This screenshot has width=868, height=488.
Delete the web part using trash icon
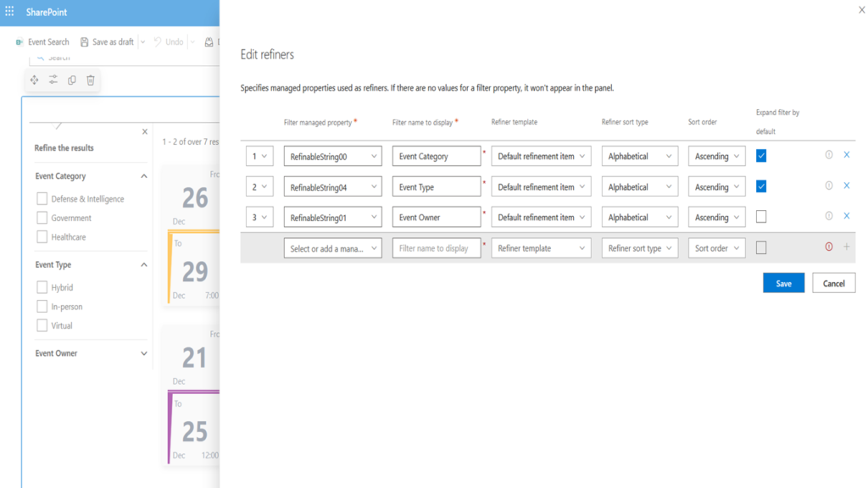[91, 80]
